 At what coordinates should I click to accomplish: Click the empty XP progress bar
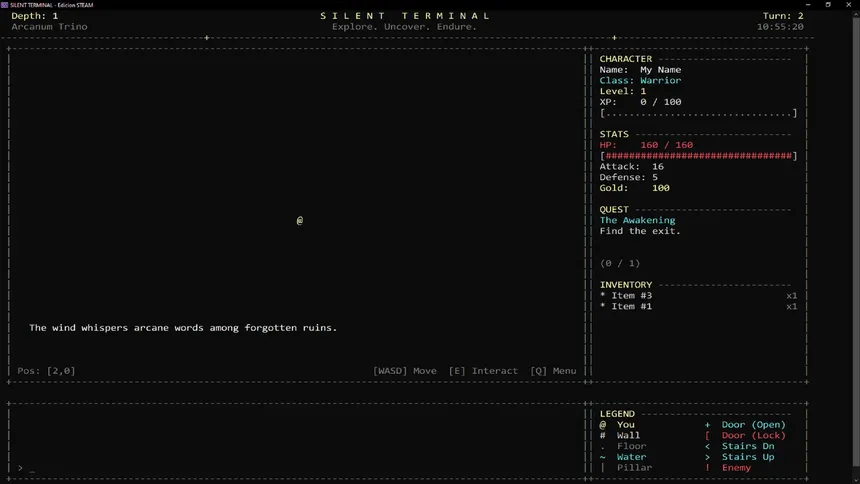coord(698,113)
